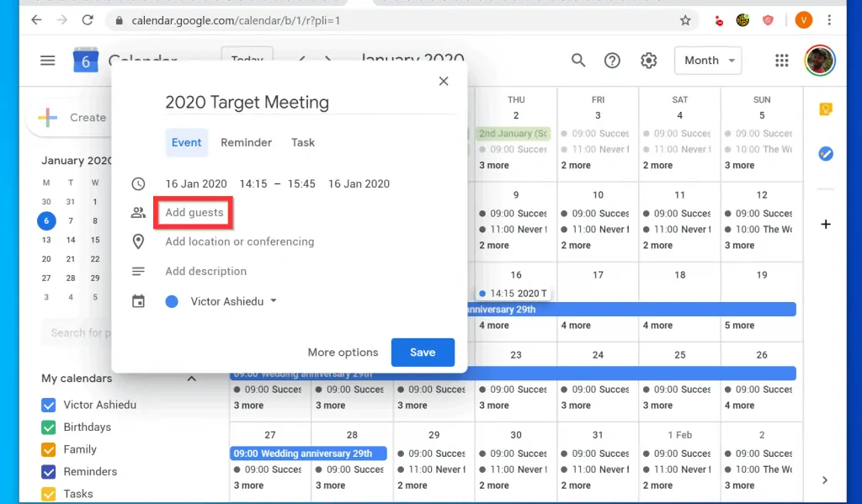
Task: Open Calendar settings gear
Action: coord(648,60)
